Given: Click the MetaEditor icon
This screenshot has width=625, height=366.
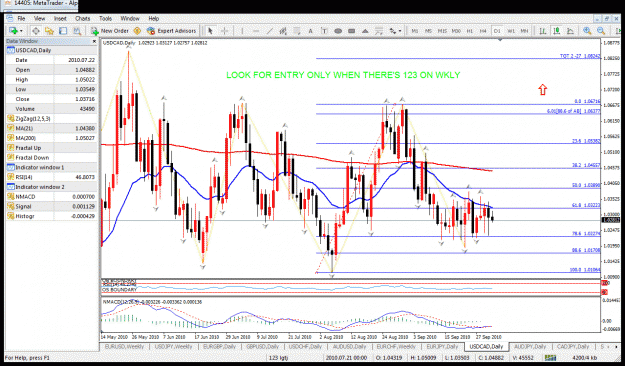Looking at the screenshot, I should pos(137,31).
